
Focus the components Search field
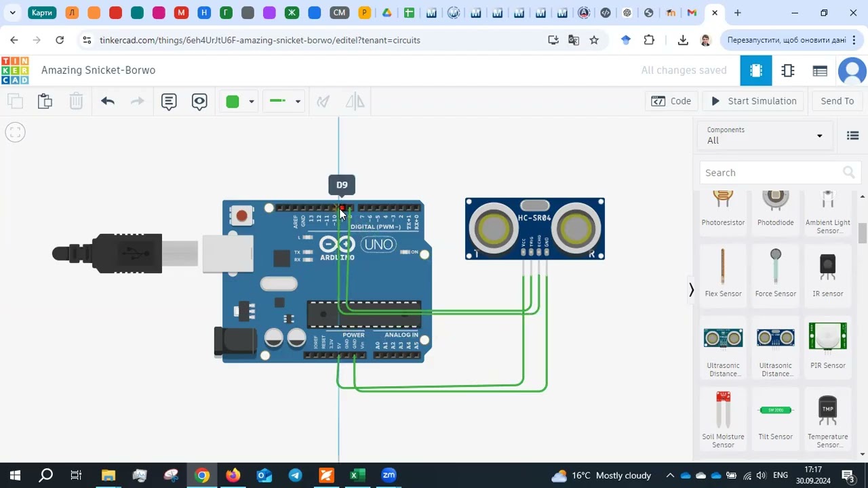click(x=781, y=173)
